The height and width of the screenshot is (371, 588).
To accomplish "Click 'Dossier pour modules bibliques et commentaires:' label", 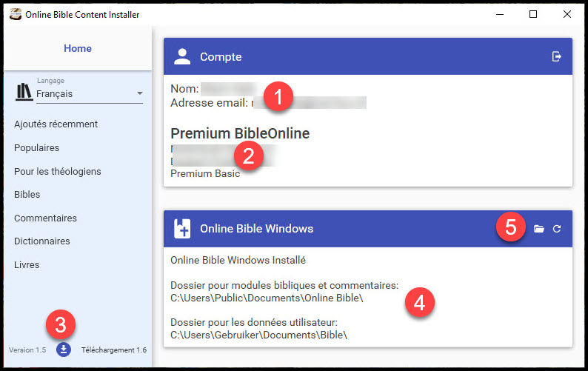I will pyautogui.click(x=284, y=286).
